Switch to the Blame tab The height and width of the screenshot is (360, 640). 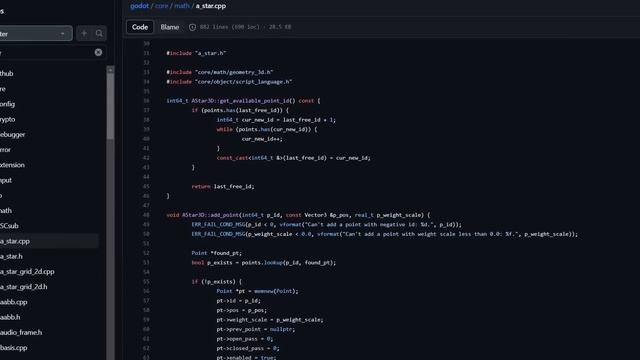coord(169,27)
